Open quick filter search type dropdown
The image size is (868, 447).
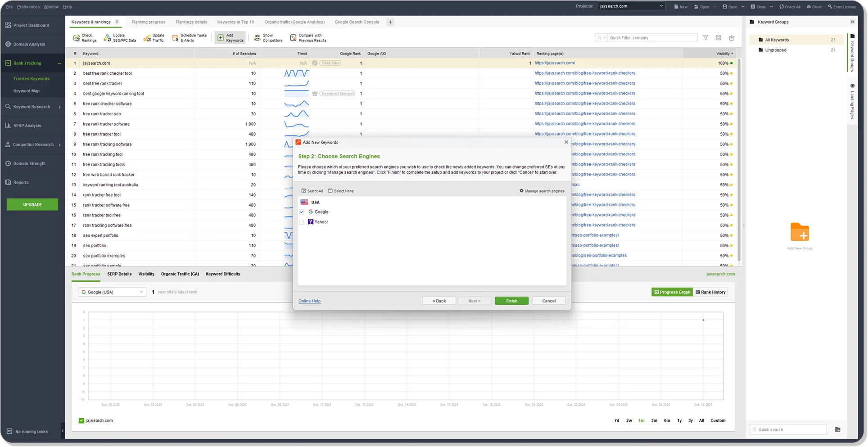pos(601,38)
